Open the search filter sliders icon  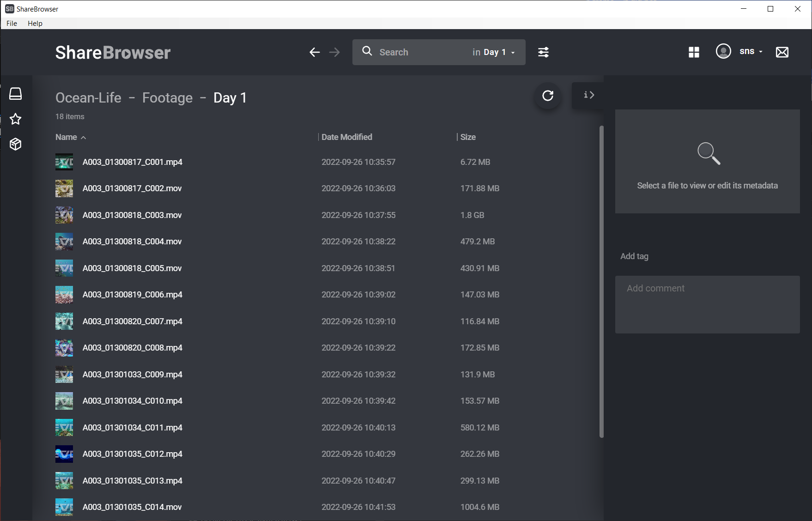(543, 52)
